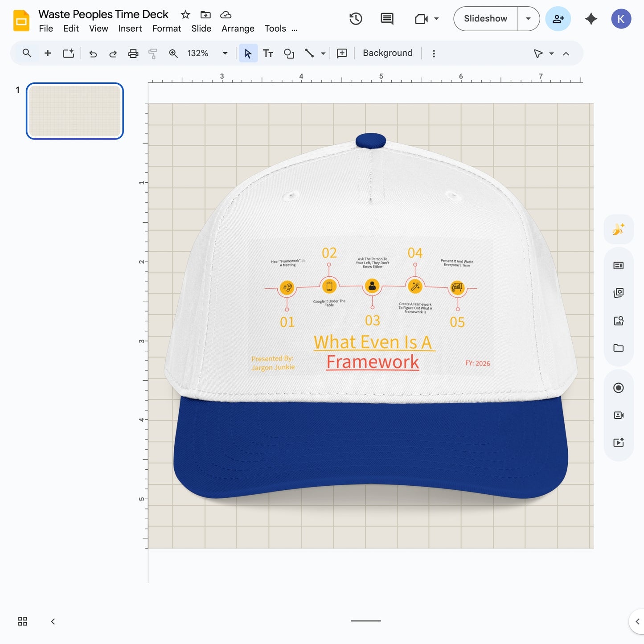Click the Print icon
644x644 pixels.
(133, 53)
